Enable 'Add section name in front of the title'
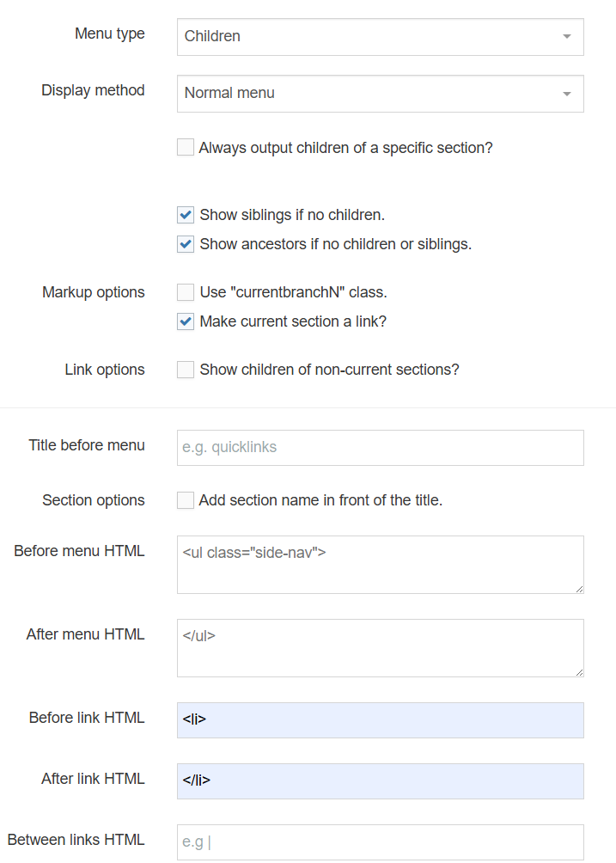The image size is (616, 863). pyautogui.click(x=185, y=499)
